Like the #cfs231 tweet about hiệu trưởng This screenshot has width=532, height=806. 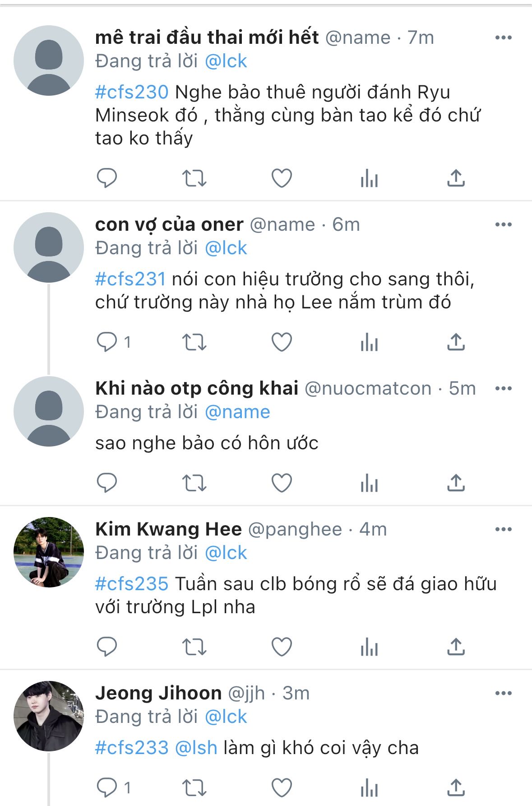pyautogui.click(x=282, y=342)
